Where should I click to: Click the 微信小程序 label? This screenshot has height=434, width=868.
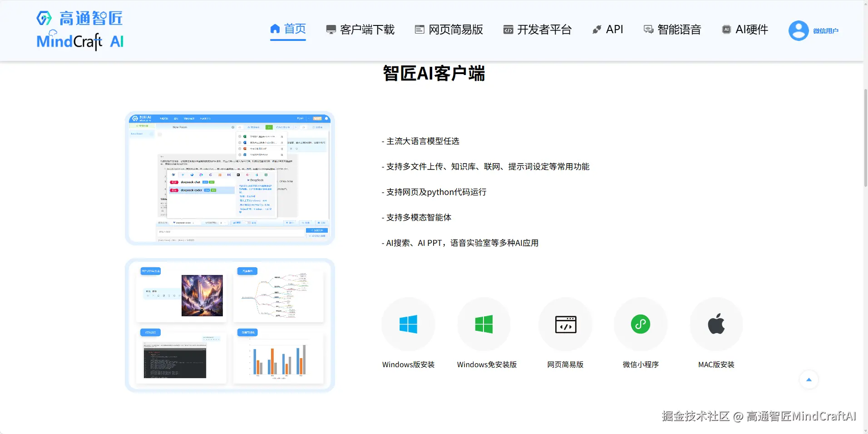(x=641, y=364)
